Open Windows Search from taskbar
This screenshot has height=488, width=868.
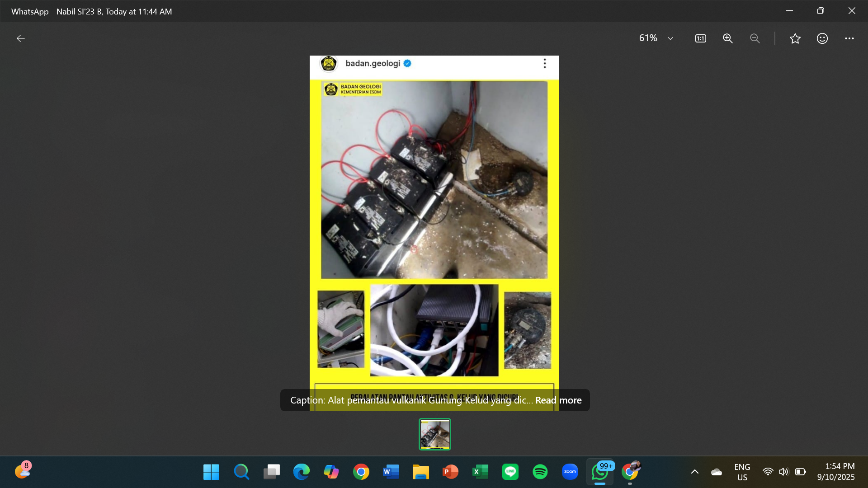pos(241,472)
